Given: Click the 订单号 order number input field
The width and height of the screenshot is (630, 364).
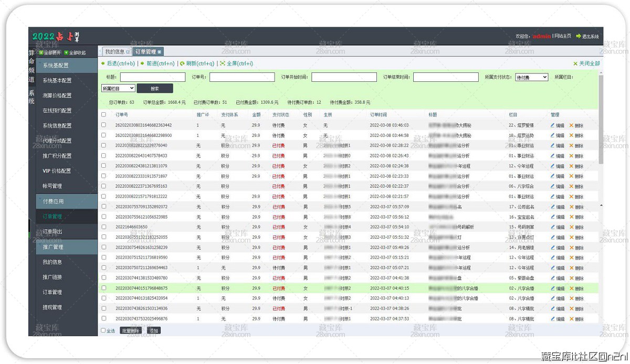Looking at the screenshot, I should 242,77.
